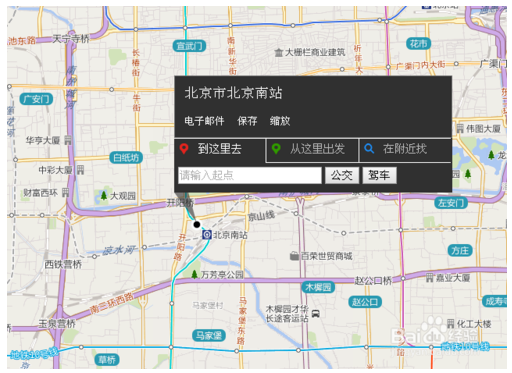Click the red pin icon for 到这里去

(x=184, y=149)
